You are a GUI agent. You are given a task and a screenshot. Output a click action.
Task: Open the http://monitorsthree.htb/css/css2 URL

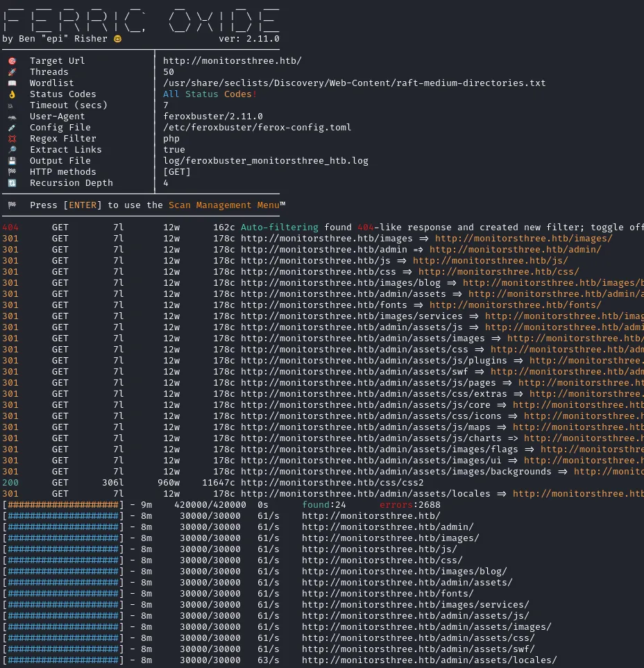(332, 483)
